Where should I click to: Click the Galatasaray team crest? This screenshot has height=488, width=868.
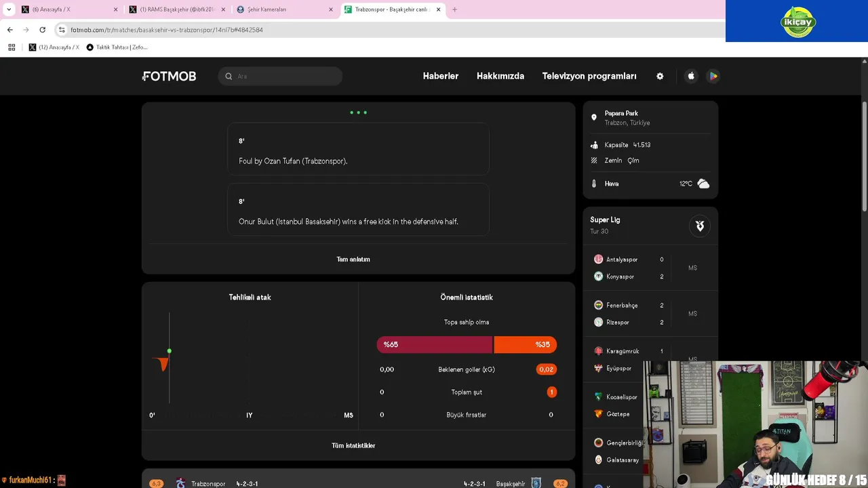point(598,460)
